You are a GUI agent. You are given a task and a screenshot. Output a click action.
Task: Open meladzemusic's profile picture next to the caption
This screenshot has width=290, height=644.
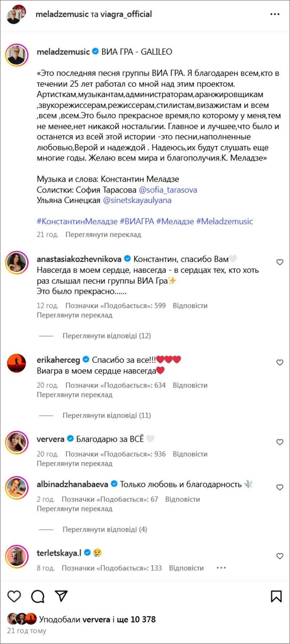tap(17, 55)
